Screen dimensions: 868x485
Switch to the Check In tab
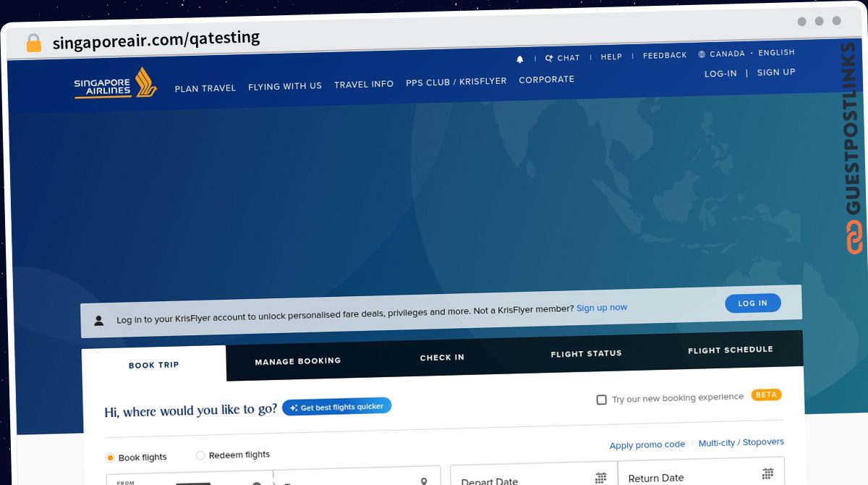click(442, 357)
